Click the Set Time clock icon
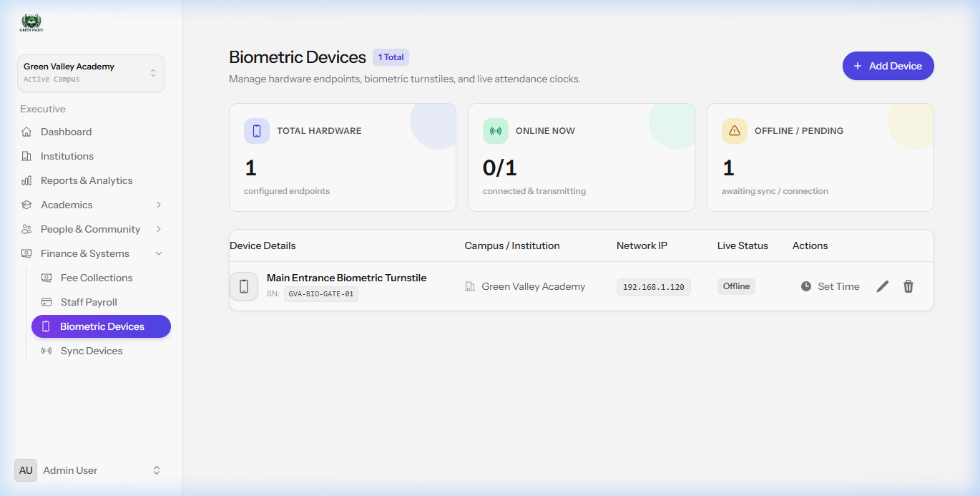Viewport: 980px width, 496px height. 806,286
